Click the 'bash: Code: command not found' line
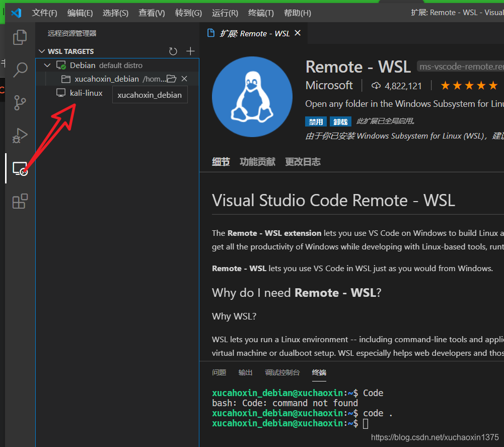 tap(285, 403)
